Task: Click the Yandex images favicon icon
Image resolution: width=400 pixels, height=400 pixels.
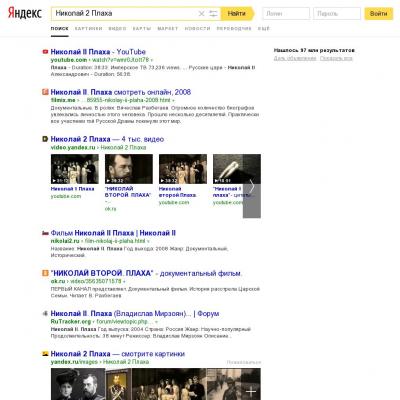Action: pos(45,354)
